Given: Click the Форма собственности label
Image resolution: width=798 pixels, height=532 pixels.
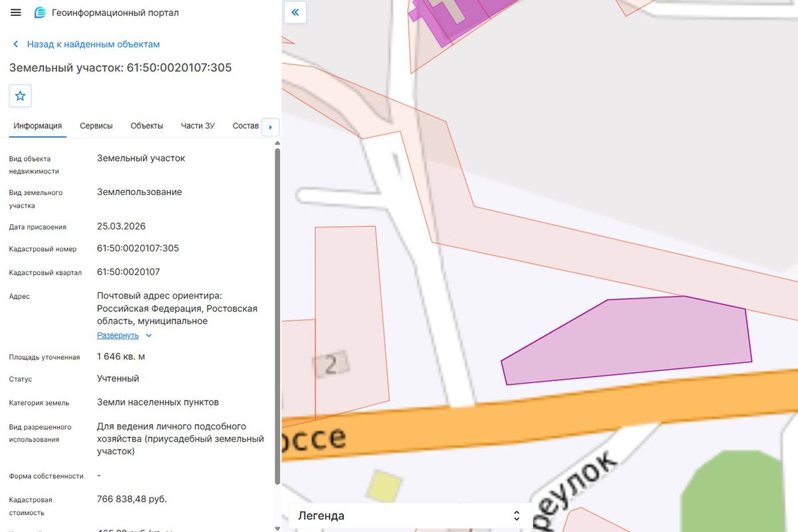Looking at the screenshot, I should 47,476.
